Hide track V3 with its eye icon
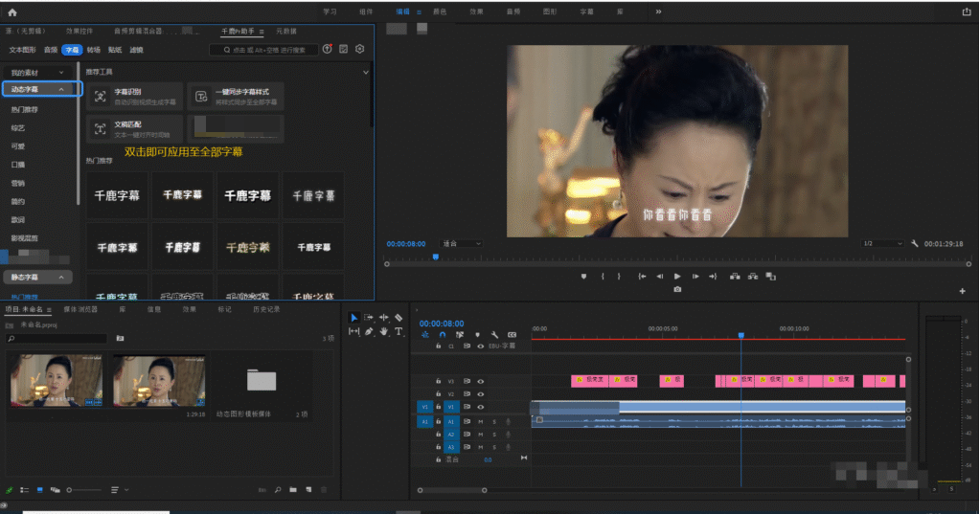This screenshot has height=514, width=980. [x=481, y=380]
